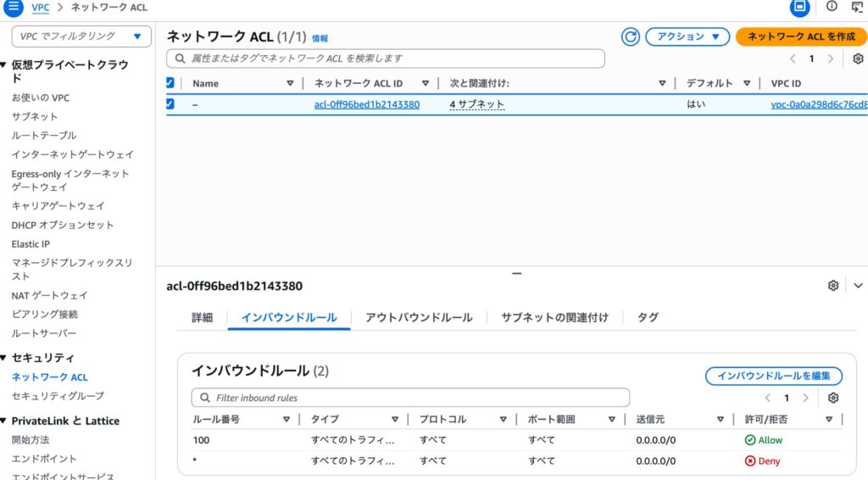Switch to the アウトバウンドルール tab
Viewport: 868px width, 480px height.
click(x=419, y=317)
